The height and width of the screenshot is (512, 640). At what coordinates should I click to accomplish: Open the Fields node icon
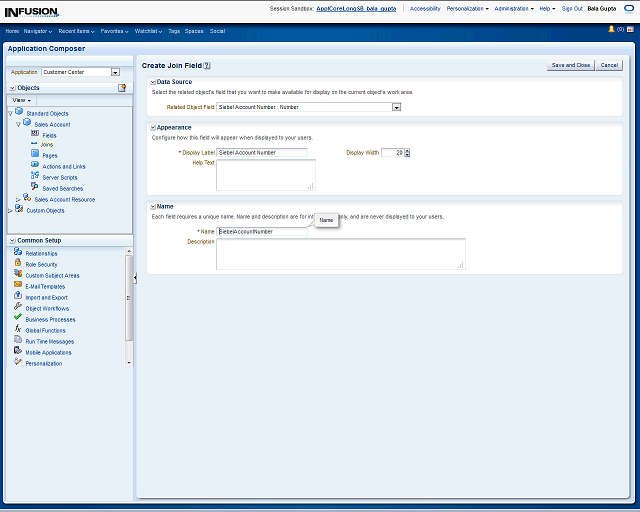(x=35, y=134)
